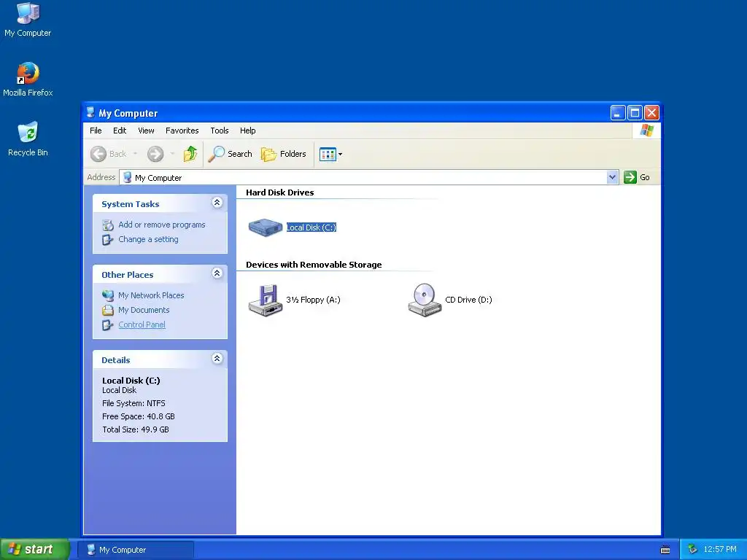The height and width of the screenshot is (560, 747).
Task: Click the Details panel title
Action: click(x=116, y=360)
